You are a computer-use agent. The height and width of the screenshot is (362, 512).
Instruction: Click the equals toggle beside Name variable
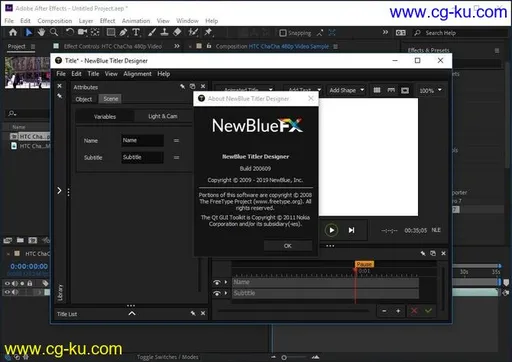176,140
